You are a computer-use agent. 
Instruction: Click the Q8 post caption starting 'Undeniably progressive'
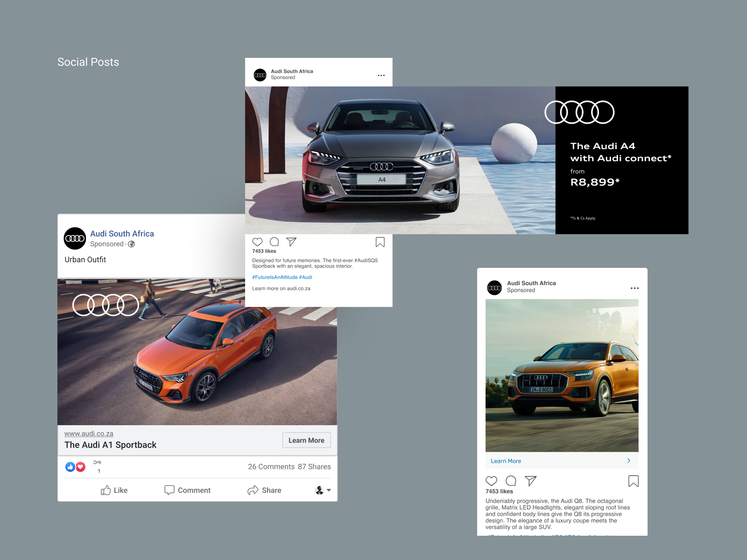coord(557,514)
